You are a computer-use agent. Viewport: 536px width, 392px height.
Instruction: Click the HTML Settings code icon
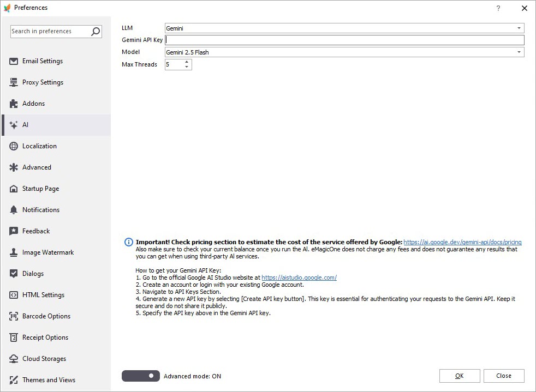pyautogui.click(x=14, y=295)
